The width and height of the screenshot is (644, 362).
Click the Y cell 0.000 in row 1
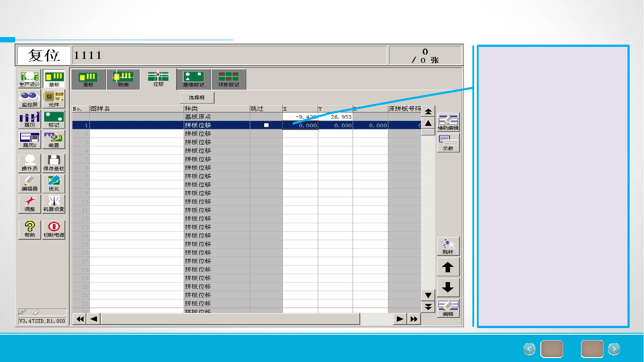[335, 125]
